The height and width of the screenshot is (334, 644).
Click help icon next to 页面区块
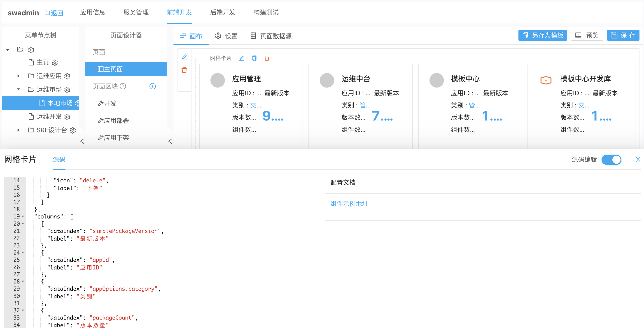pyautogui.click(x=123, y=86)
